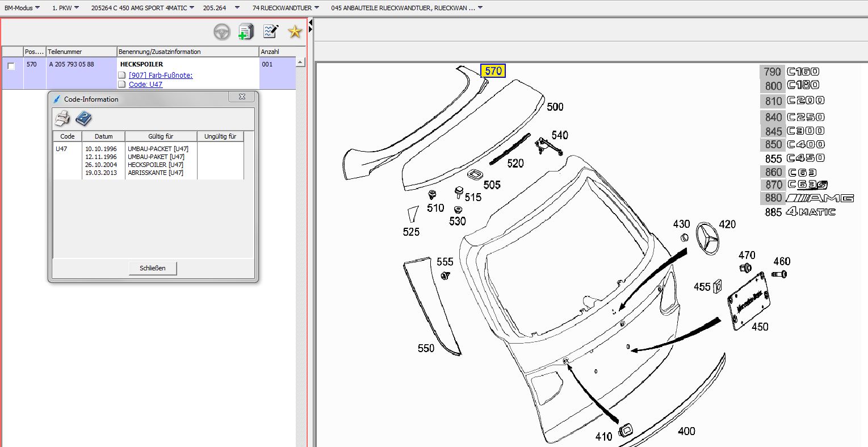This screenshot has height=447, width=868.
Task: Click the Datum column header in dialog
Action: 103,136
